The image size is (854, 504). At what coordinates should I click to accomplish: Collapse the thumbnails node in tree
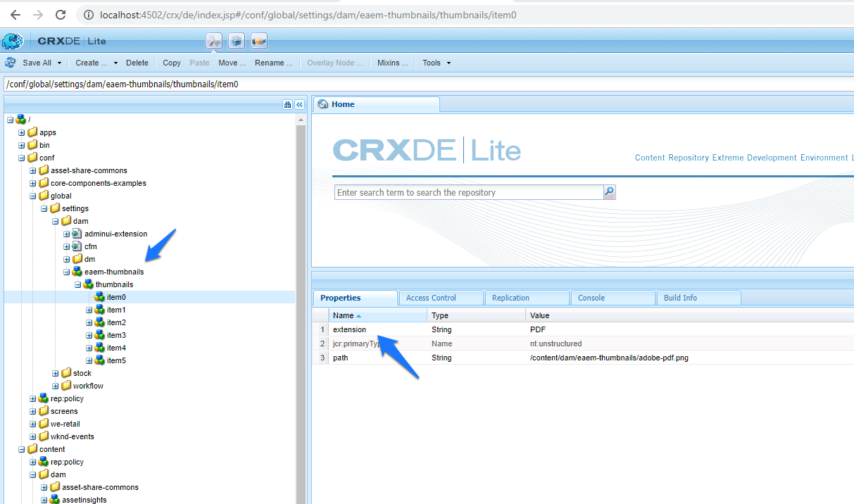tap(78, 284)
